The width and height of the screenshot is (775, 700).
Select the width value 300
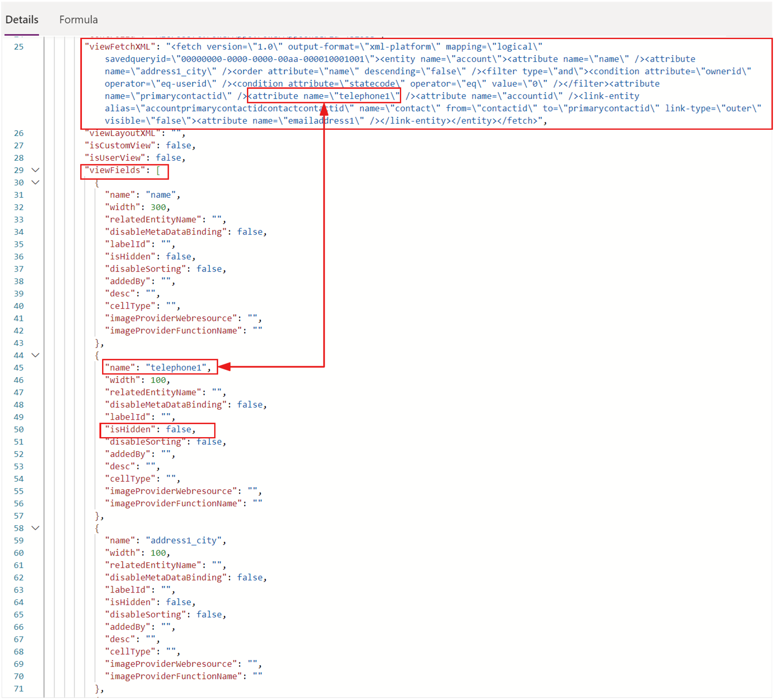158,207
